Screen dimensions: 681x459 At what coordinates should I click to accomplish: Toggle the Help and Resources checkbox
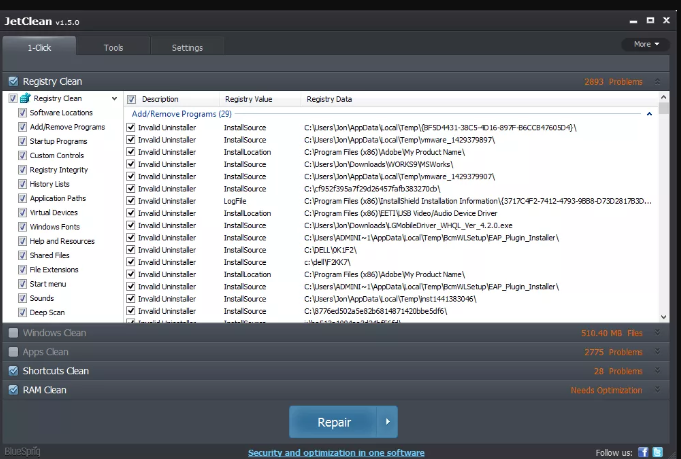coord(22,241)
